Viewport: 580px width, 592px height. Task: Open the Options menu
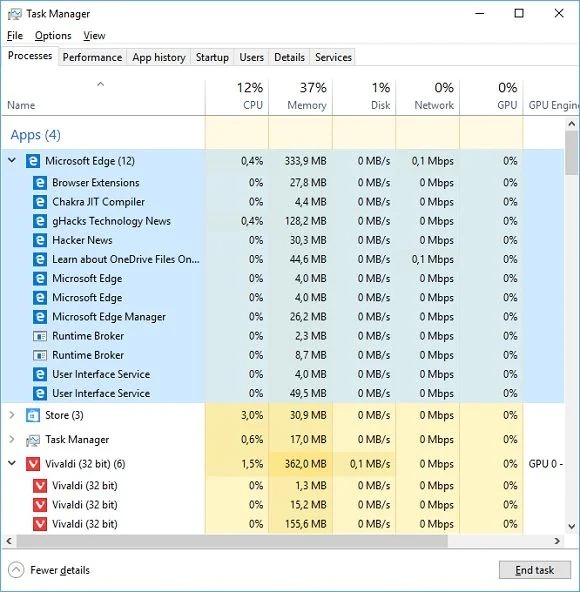click(x=53, y=36)
